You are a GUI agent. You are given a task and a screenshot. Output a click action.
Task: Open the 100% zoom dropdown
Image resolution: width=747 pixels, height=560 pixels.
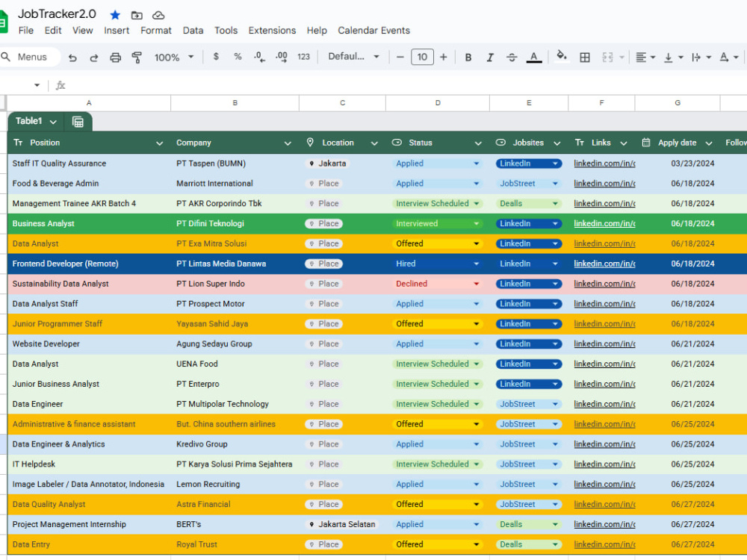click(173, 57)
